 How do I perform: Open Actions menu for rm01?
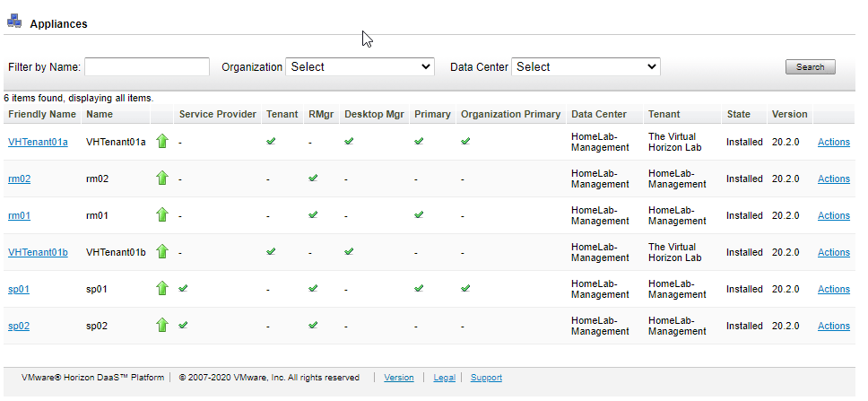click(x=833, y=215)
